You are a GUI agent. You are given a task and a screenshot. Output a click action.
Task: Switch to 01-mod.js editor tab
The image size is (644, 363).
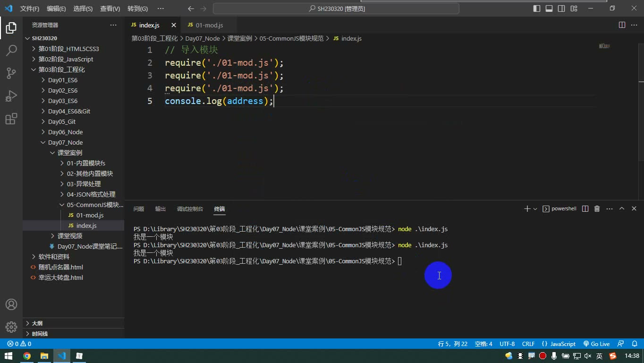coord(209,25)
